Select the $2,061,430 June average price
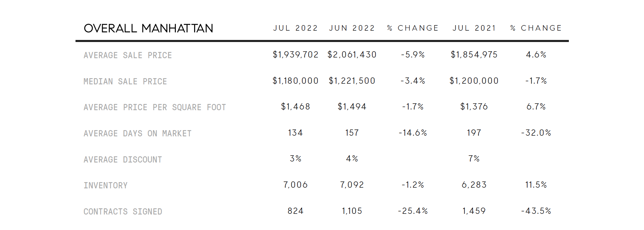Image resolution: width=644 pixels, height=230 pixels. [352, 55]
